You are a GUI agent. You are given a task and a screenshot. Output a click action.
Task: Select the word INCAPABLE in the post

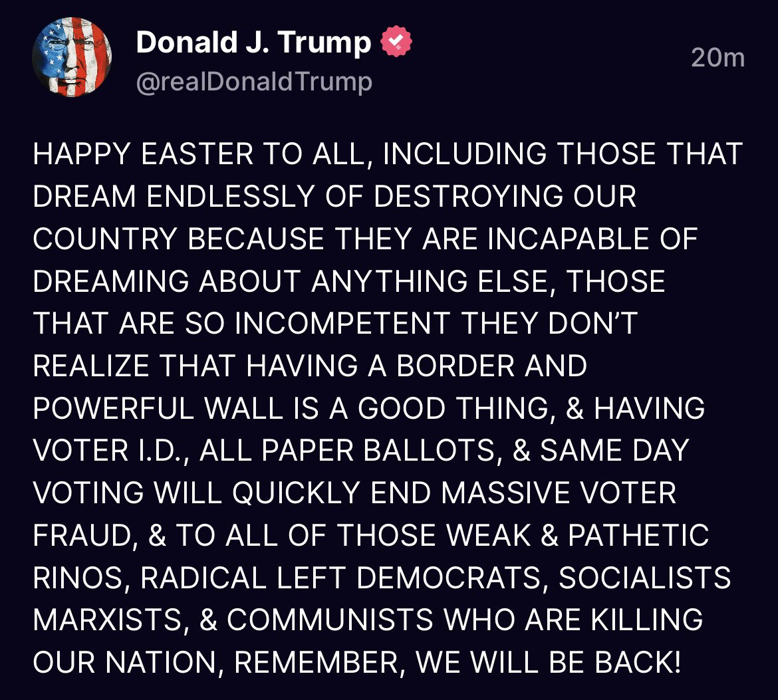(x=568, y=239)
